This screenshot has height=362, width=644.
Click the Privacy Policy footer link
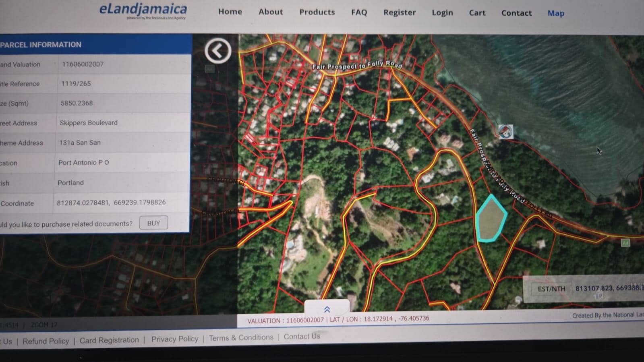(x=175, y=339)
